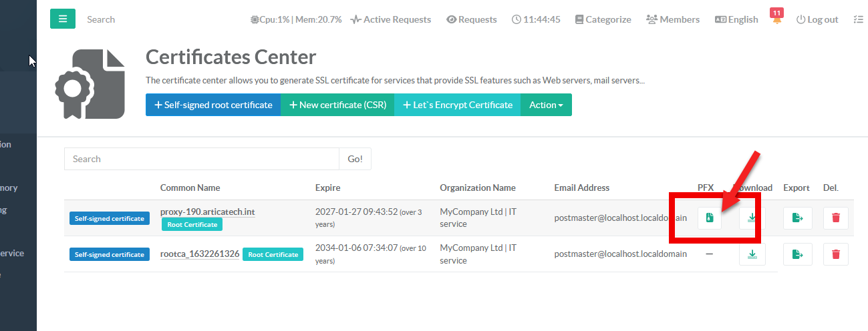Open the notifications bell with 11 alerts
868x331 pixels.
click(x=777, y=21)
